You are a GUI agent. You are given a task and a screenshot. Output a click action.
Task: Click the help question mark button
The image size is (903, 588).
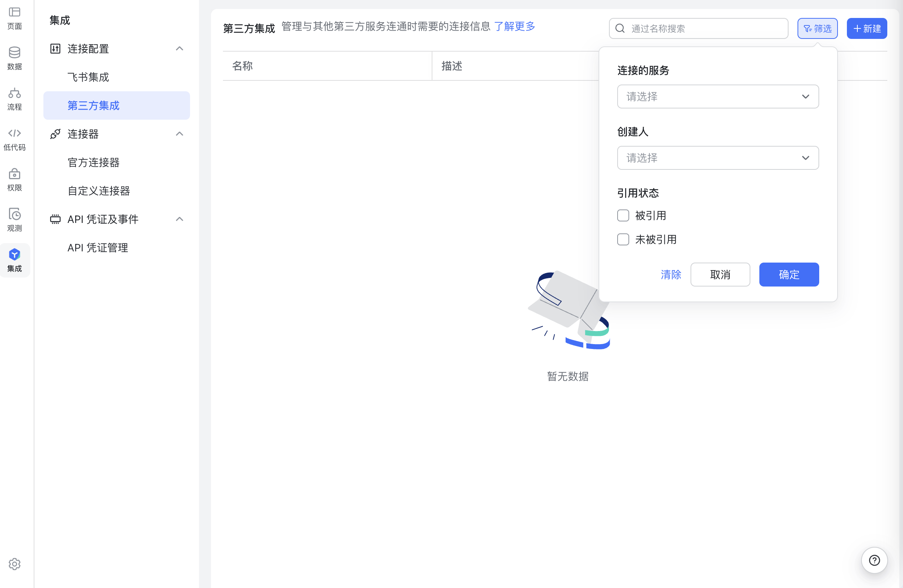click(x=874, y=560)
